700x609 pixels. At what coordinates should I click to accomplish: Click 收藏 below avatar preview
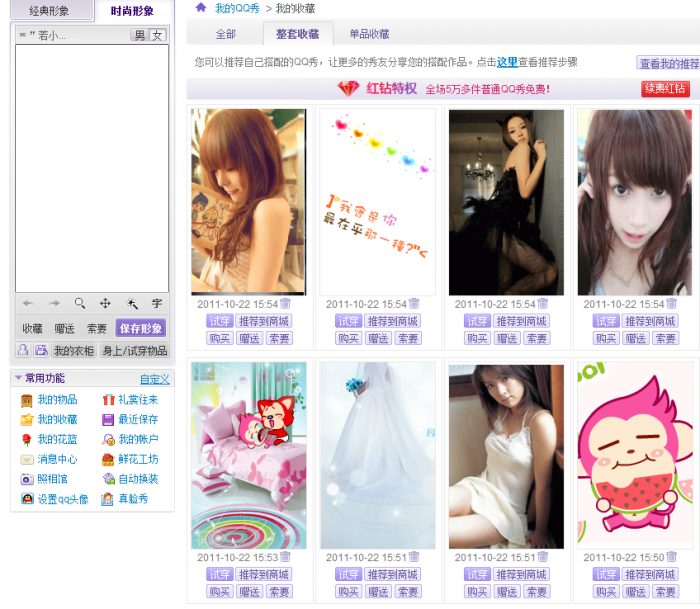point(33,329)
